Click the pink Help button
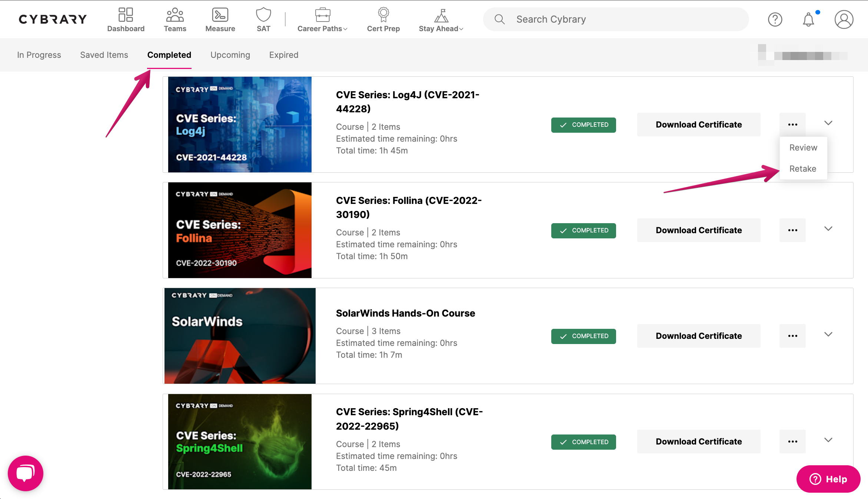This screenshot has width=868, height=499. pos(828,479)
